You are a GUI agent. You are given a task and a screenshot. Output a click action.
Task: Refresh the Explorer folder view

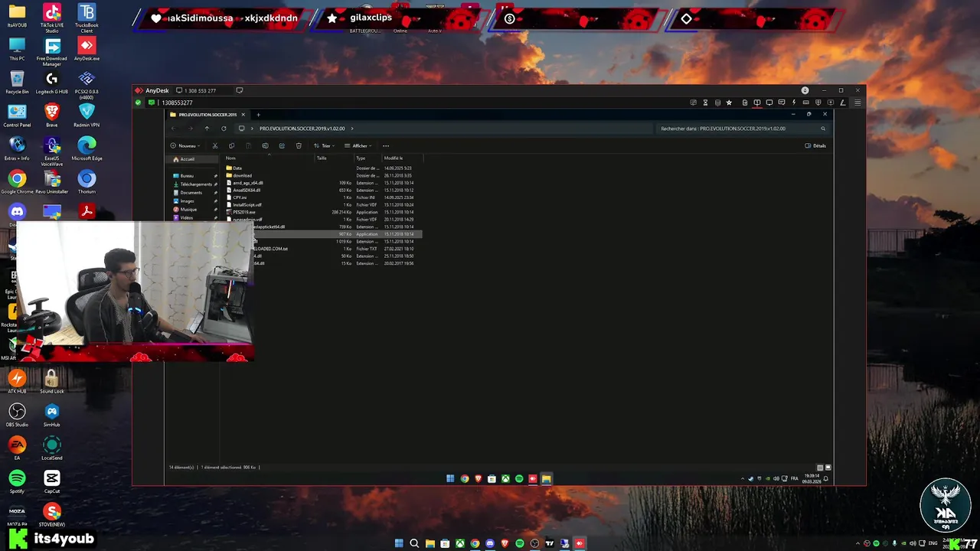point(224,129)
